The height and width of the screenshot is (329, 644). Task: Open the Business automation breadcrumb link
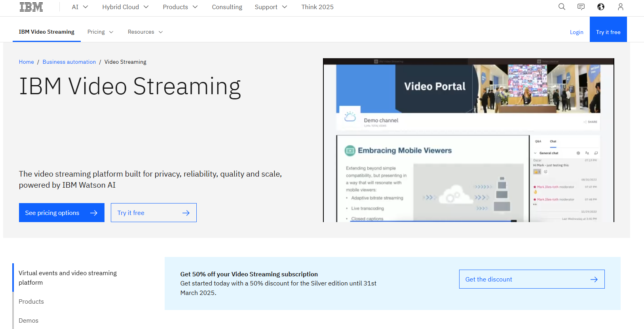[x=69, y=62]
